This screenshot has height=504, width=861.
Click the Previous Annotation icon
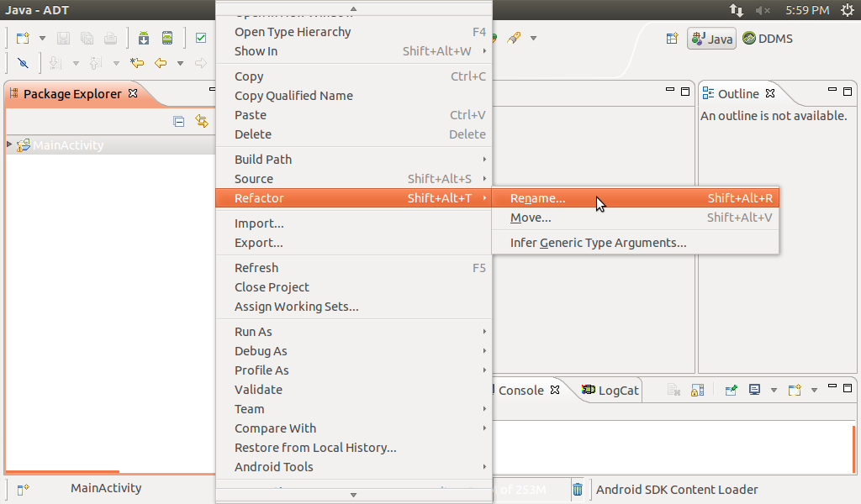[96, 63]
